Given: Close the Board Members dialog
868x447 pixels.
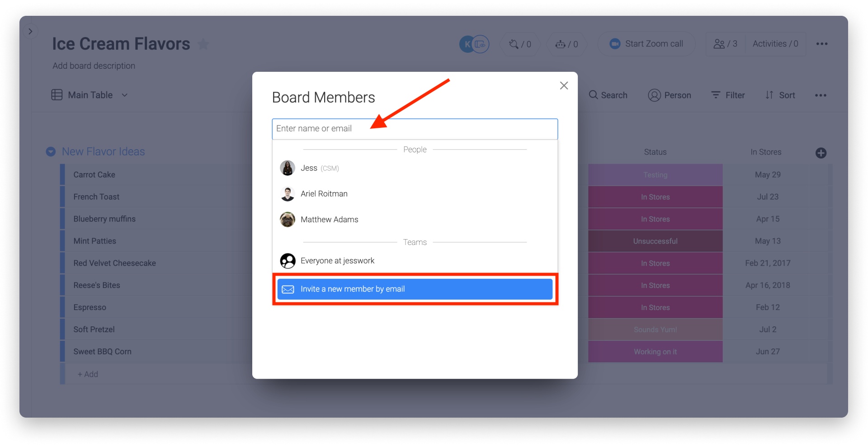Looking at the screenshot, I should [564, 85].
